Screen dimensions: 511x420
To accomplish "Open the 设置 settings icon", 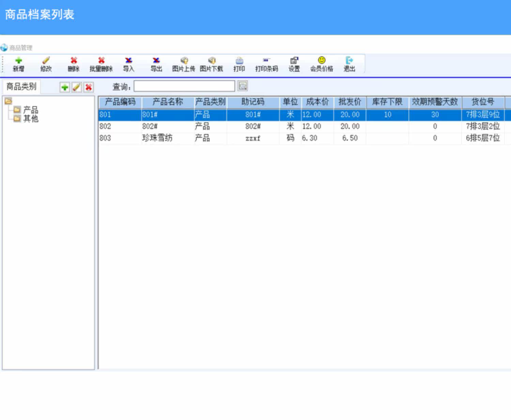I will click(294, 61).
